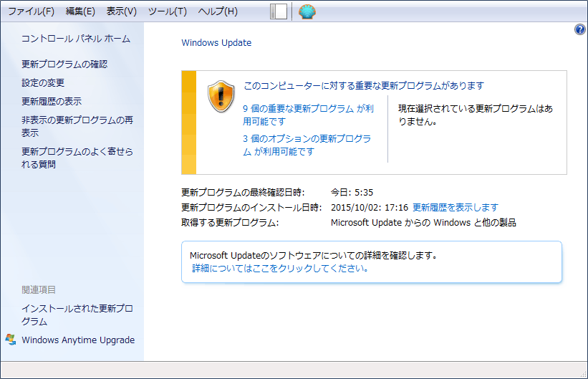Click Microsoft Update からの Windows と他の製品 text
588x379 pixels.
coord(423,223)
